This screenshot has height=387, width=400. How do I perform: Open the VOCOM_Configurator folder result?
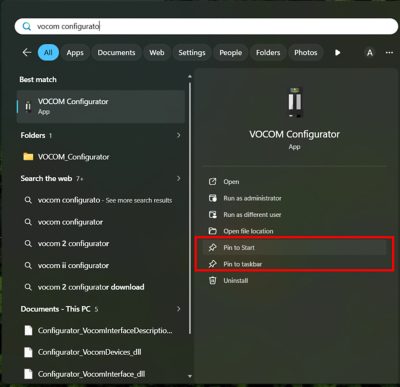[101, 157]
